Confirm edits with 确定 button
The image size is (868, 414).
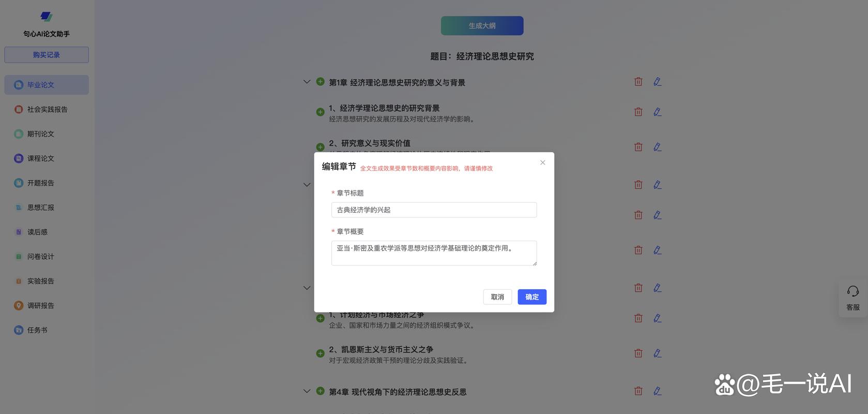pos(532,297)
